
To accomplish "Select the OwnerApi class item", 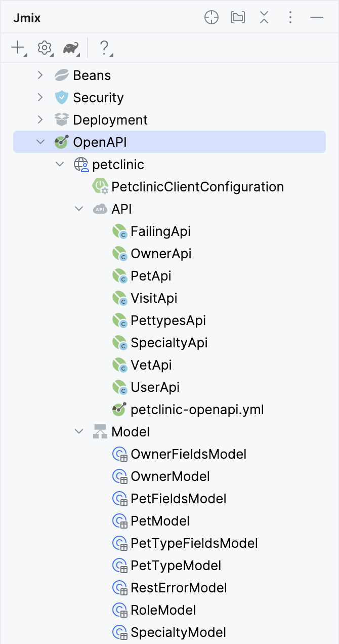I will pos(161,254).
